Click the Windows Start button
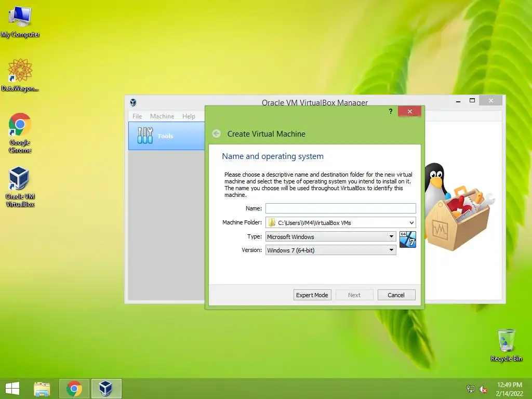The width and height of the screenshot is (532, 399). 12,389
